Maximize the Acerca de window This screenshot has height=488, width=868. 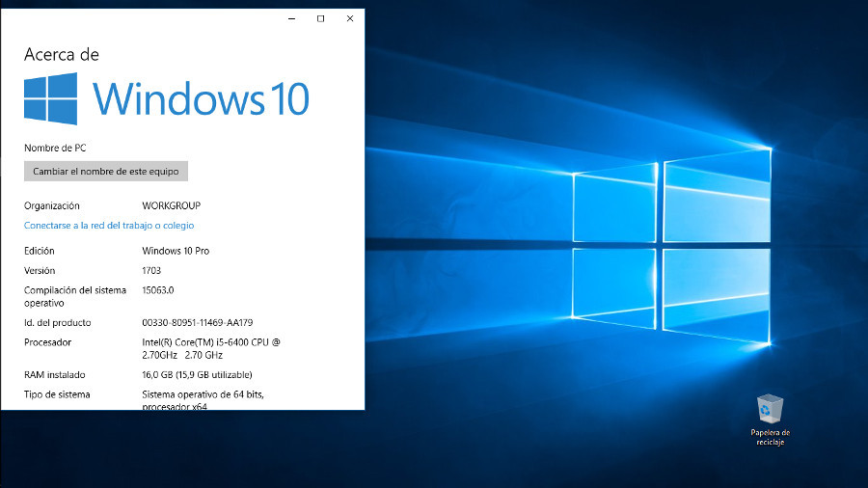click(x=320, y=18)
